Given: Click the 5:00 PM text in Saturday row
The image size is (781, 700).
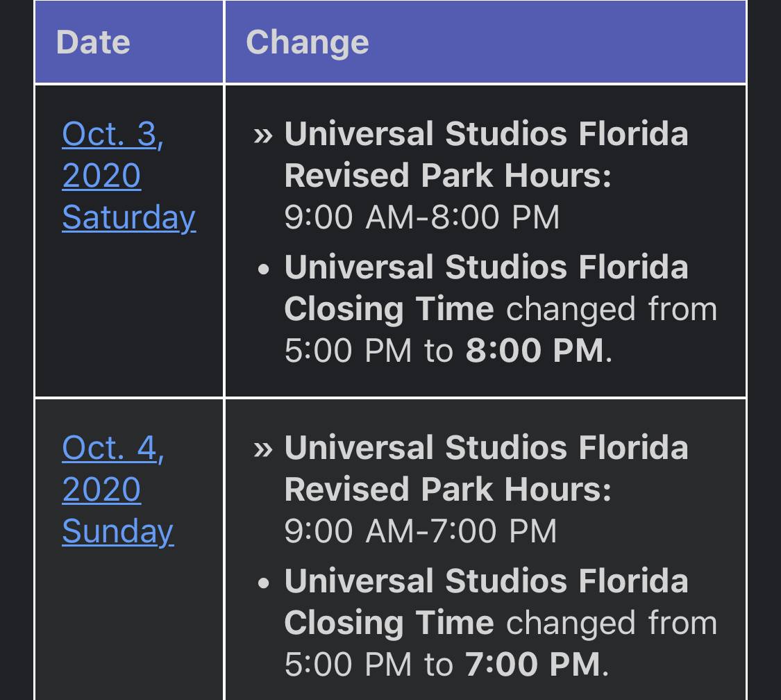Looking at the screenshot, I should click(348, 351).
